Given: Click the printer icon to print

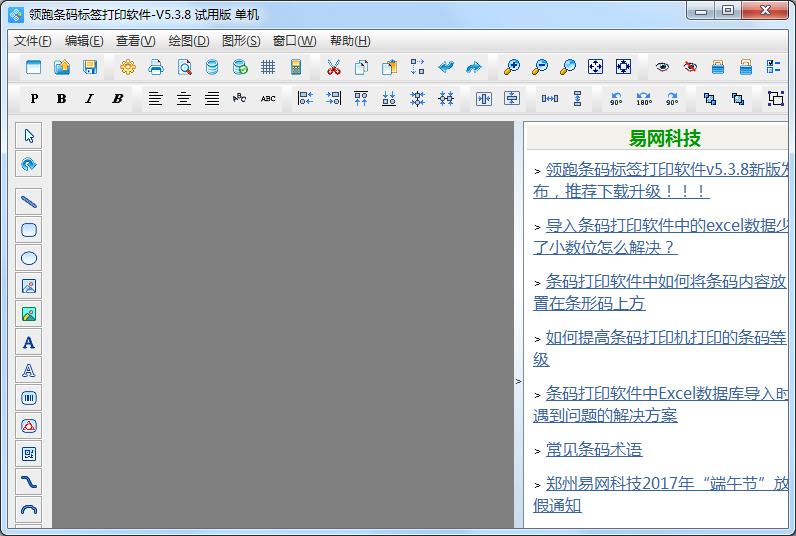Looking at the screenshot, I should coord(156,67).
